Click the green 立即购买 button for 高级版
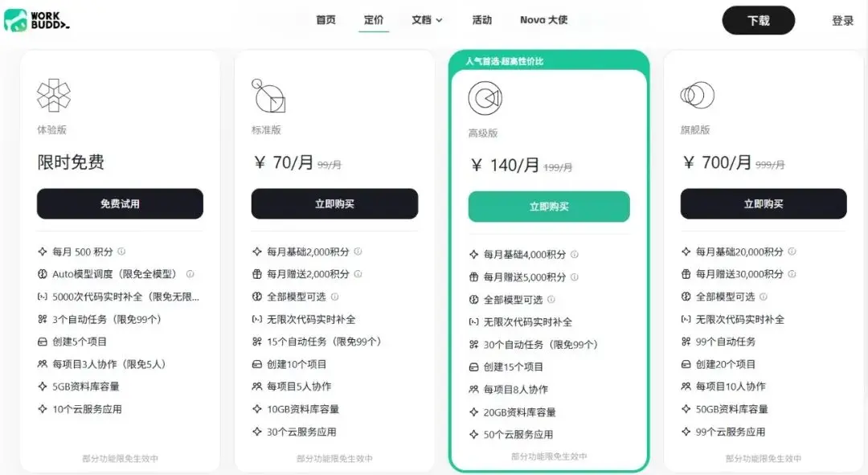The width and height of the screenshot is (868, 475). (x=549, y=207)
